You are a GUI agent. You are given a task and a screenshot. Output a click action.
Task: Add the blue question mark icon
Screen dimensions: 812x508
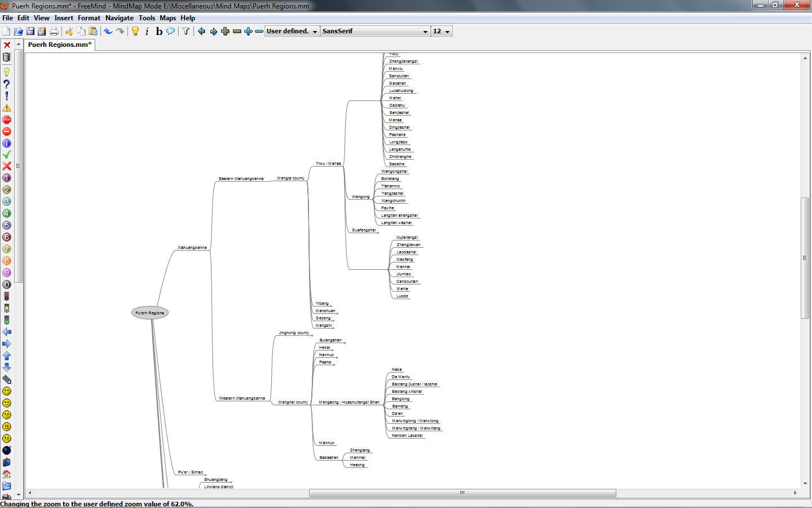[x=7, y=84]
